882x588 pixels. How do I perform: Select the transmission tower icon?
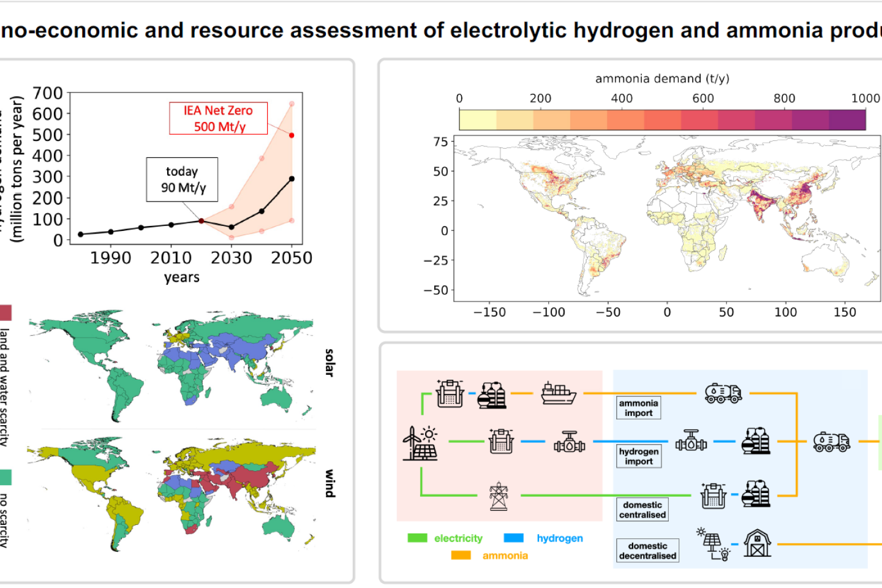499,496
